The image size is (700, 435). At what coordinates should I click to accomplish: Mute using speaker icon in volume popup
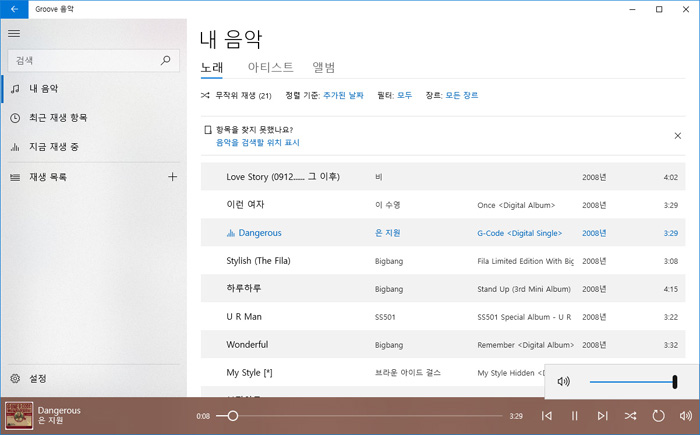click(564, 381)
